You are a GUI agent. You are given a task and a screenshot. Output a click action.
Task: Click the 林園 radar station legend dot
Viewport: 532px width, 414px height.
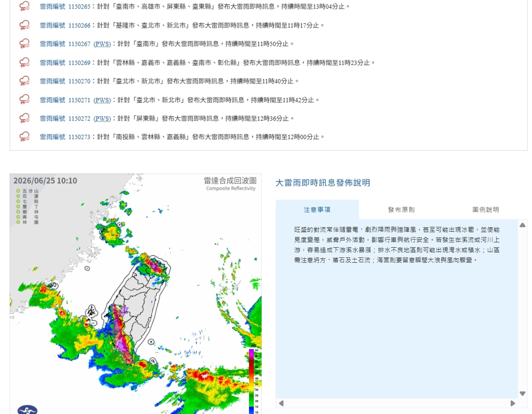coord(18,222)
